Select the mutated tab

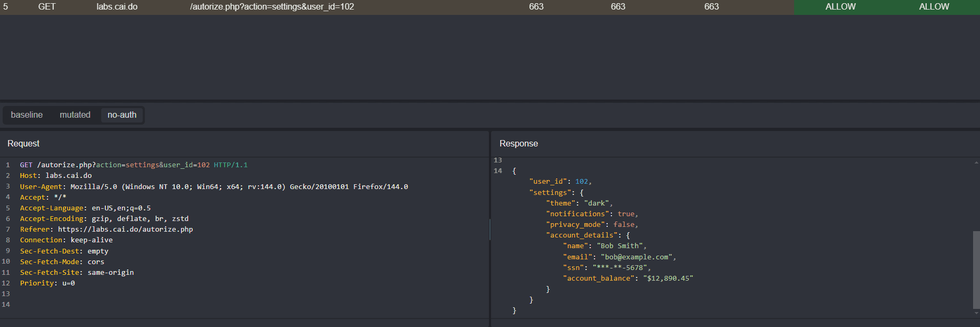coord(75,115)
